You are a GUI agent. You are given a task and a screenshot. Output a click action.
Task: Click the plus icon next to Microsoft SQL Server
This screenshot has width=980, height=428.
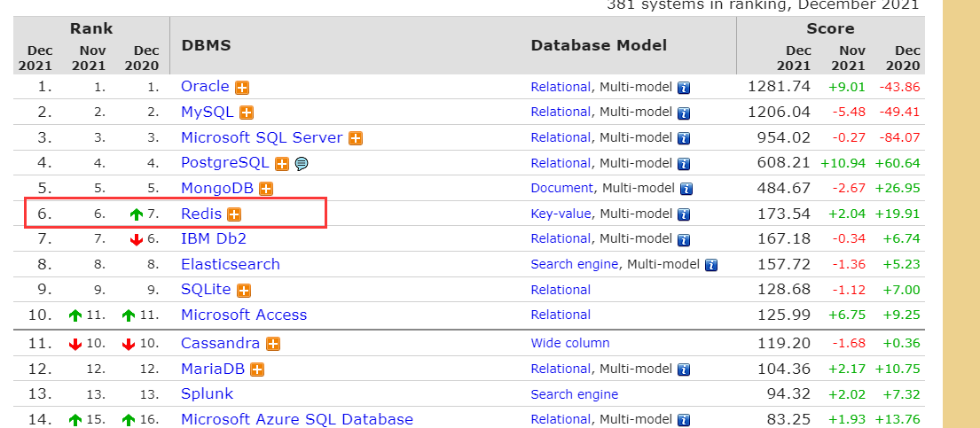click(356, 138)
